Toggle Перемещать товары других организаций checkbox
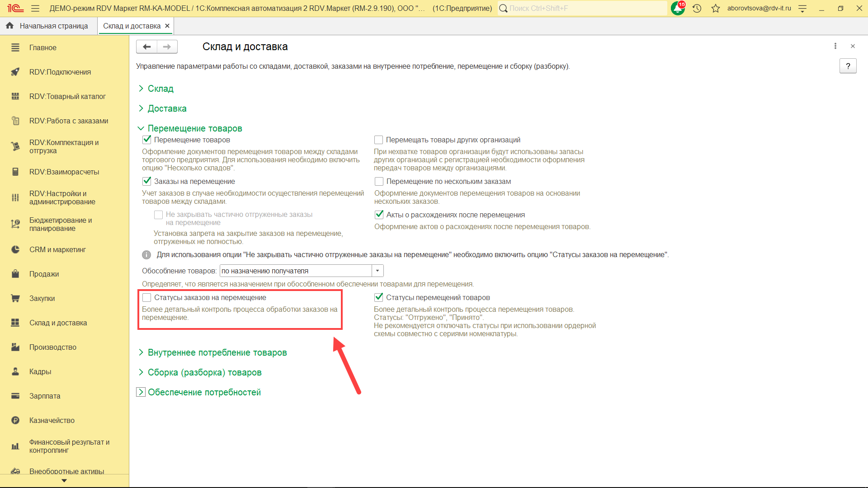868x488 pixels. click(378, 140)
